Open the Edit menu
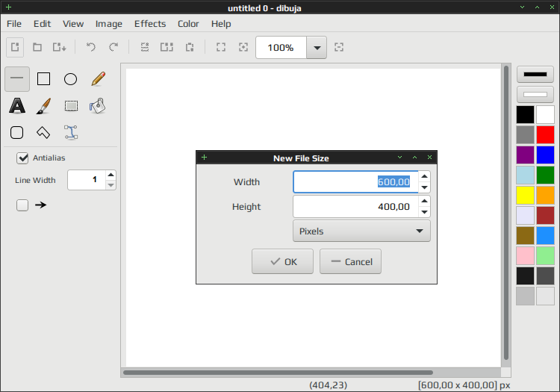560x392 pixels. [x=42, y=24]
